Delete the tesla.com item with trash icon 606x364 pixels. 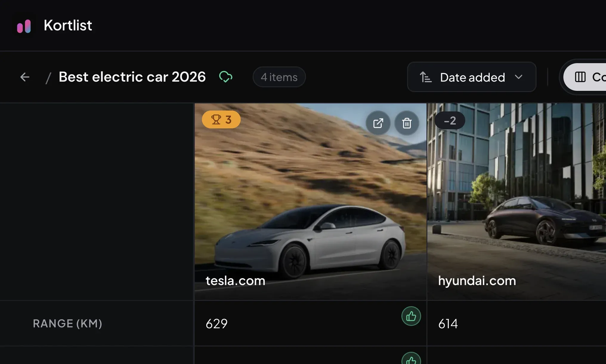click(407, 123)
